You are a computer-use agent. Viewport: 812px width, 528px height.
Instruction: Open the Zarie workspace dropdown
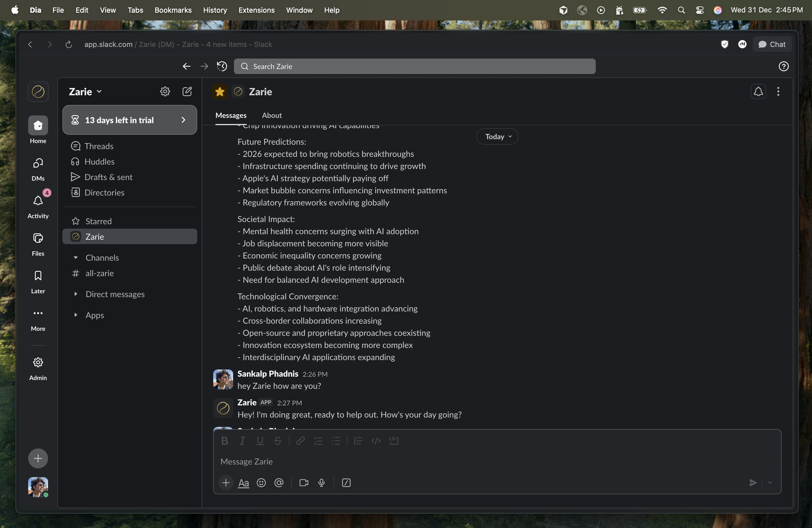coord(84,91)
